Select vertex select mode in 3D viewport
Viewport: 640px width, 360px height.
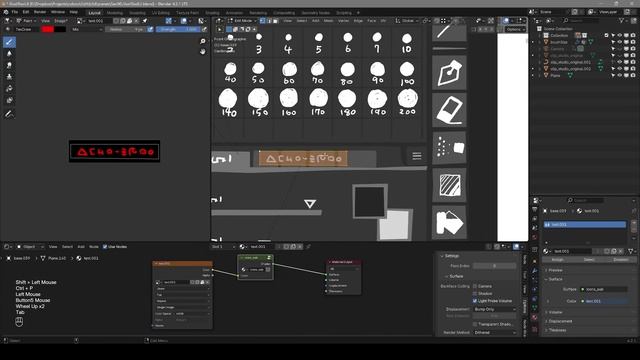point(262,20)
